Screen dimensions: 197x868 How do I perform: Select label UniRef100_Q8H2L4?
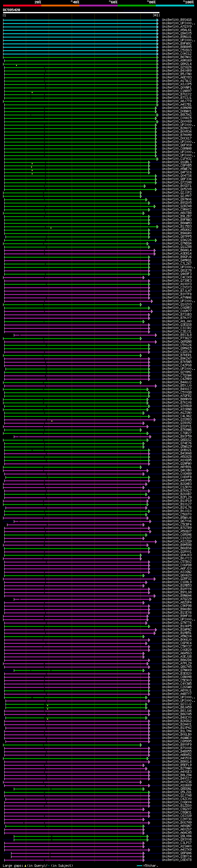[176, 64]
